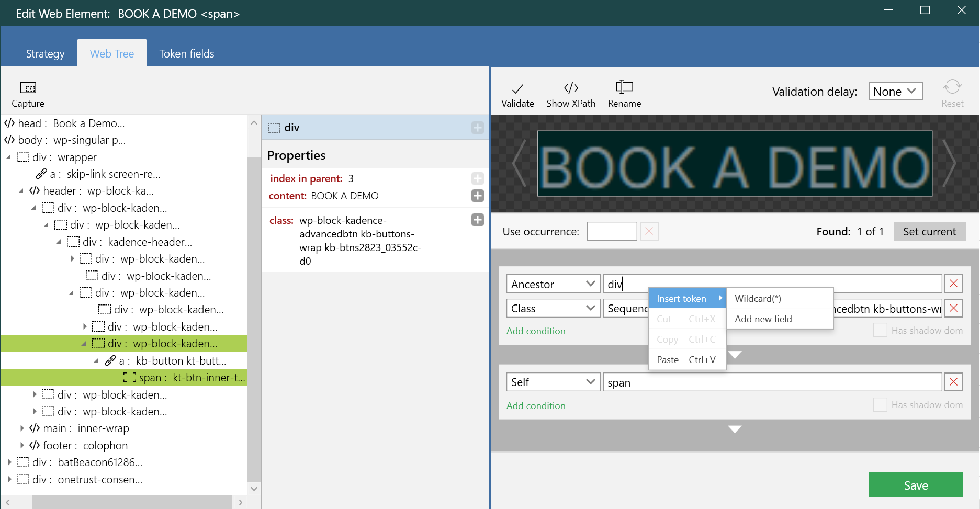Toggle Has shadow dom in Ancestor section

pos(880,330)
